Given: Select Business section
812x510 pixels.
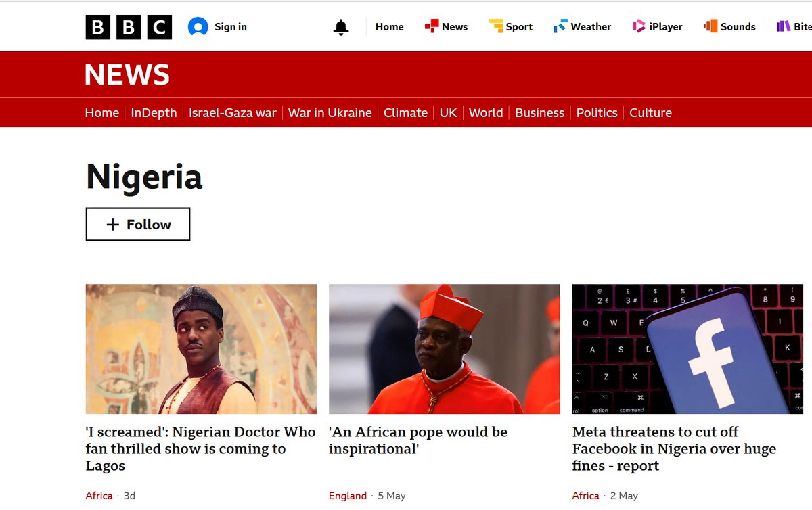Looking at the screenshot, I should (x=539, y=113).
